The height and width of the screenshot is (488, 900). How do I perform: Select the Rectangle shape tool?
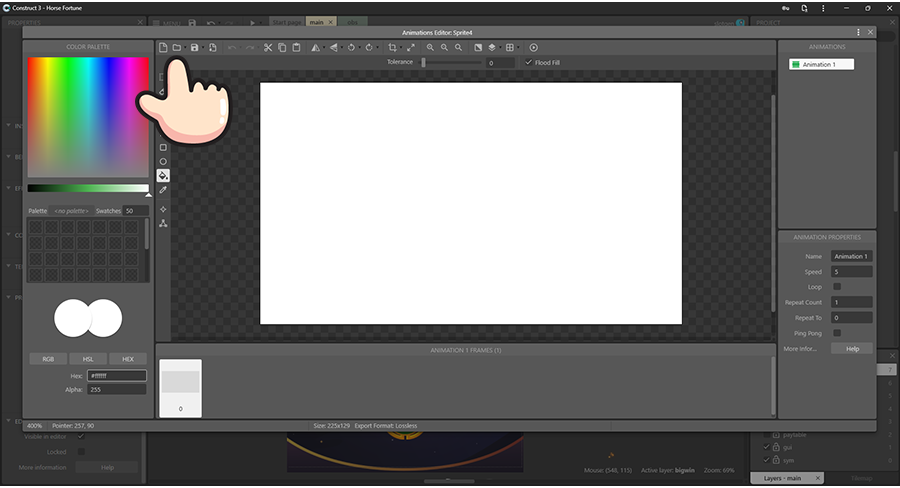click(x=163, y=147)
